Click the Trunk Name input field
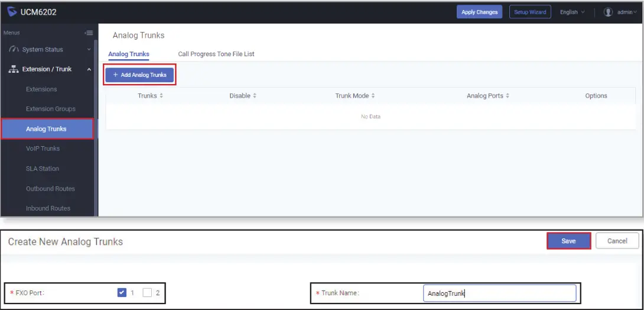Image resolution: width=644 pixels, height=310 pixels. (499, 293)
